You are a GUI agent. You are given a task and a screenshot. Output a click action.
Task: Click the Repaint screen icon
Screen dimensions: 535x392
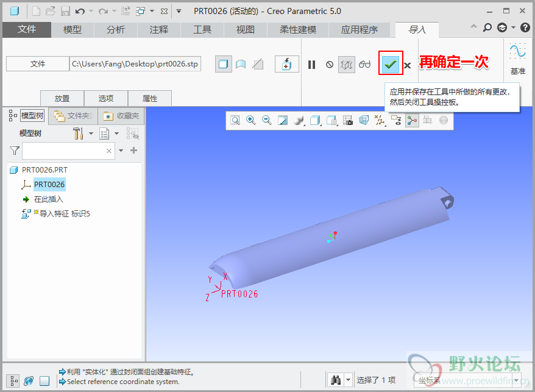(283, 120)
